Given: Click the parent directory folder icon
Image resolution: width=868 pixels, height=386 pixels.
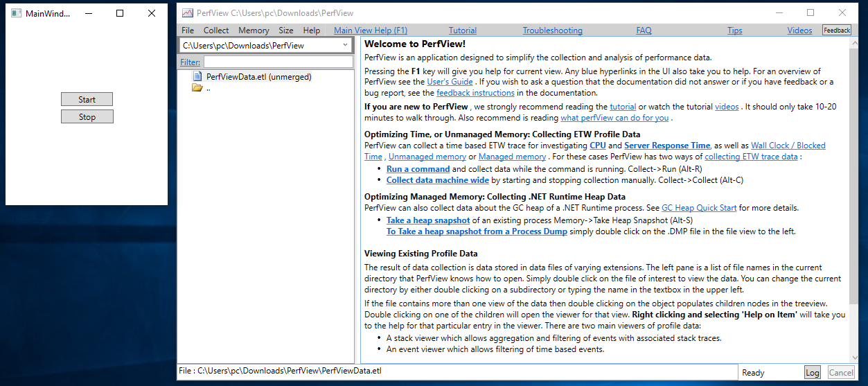Looking at the screenshot, I should (197, 88).
